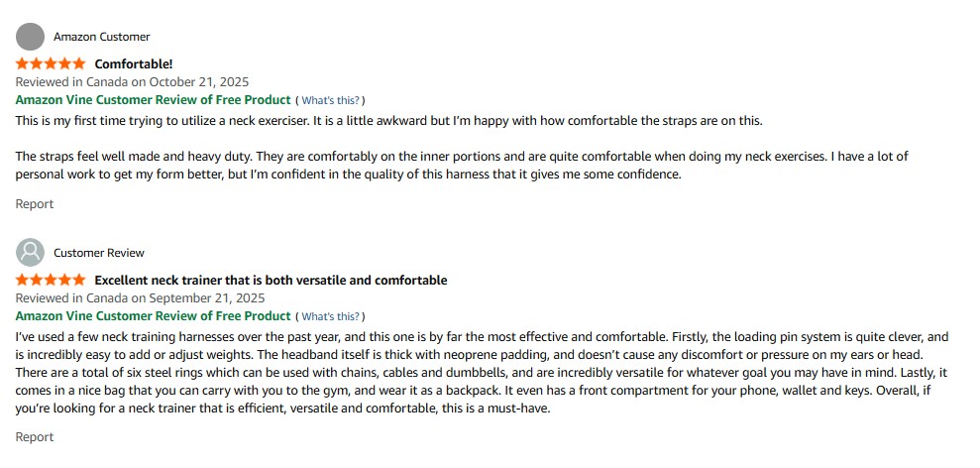Click "What's this?" on the September 21 review
The image size is (980, 468).
332,316
